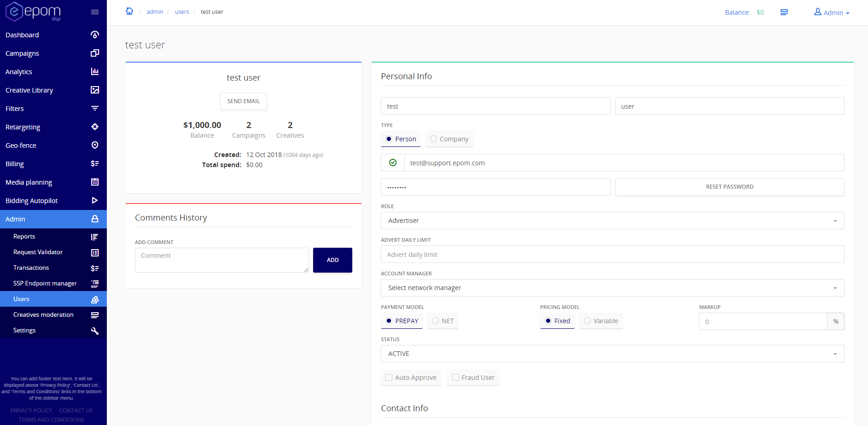Open the Status dropdown showing ACTIVE
Screen dimensions: 868x425
coord(612,354)
